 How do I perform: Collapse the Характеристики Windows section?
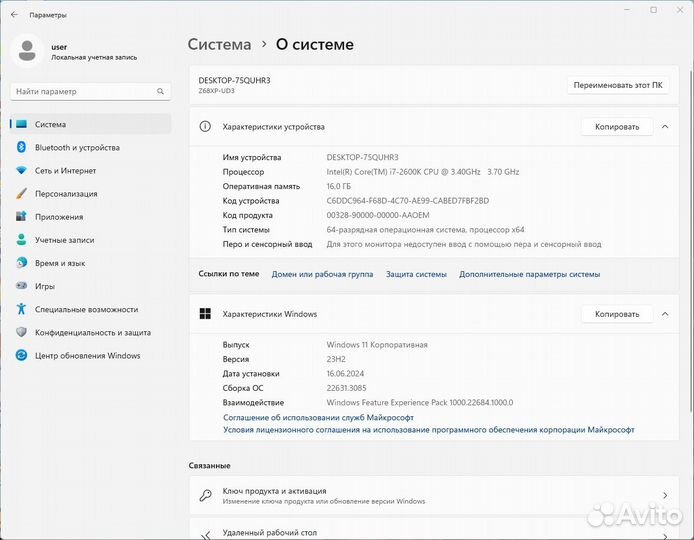click(664, 314)
